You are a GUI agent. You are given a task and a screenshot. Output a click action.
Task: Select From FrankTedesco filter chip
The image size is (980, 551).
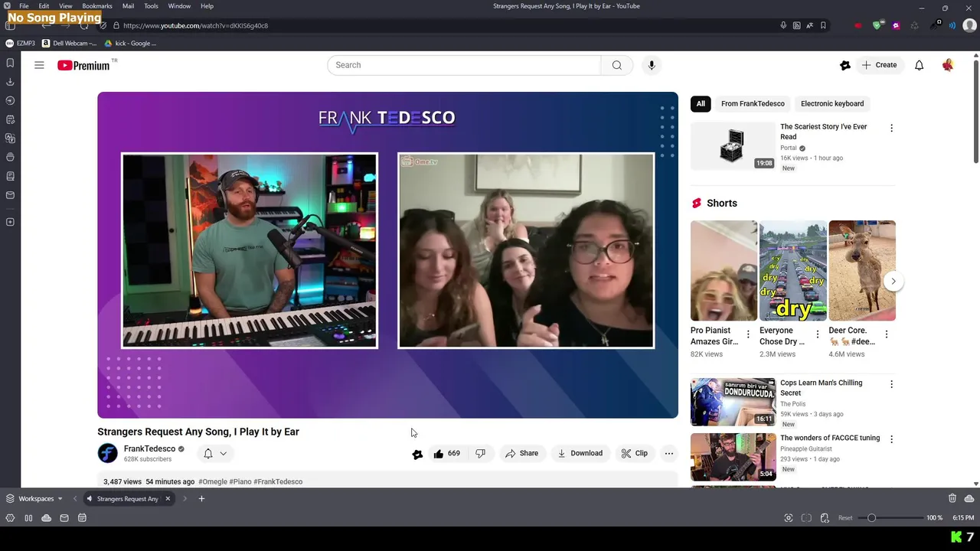[753, 104]
